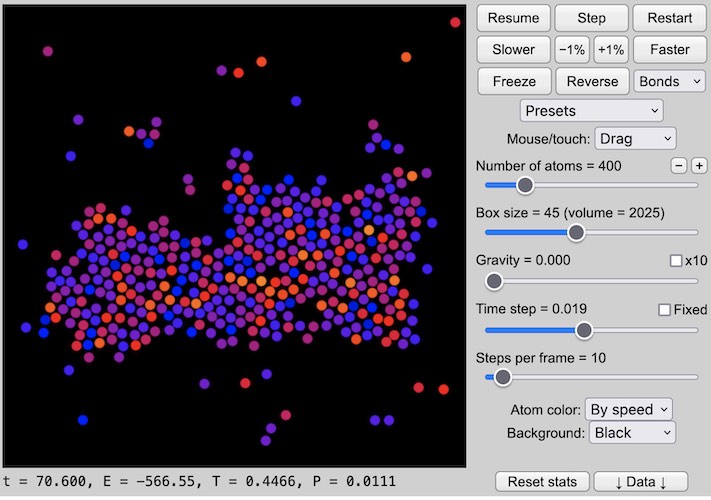This screenshot has height=500, width=711.
Task: Open the Atom color By speed dropdown
Action: click(628, 409)
